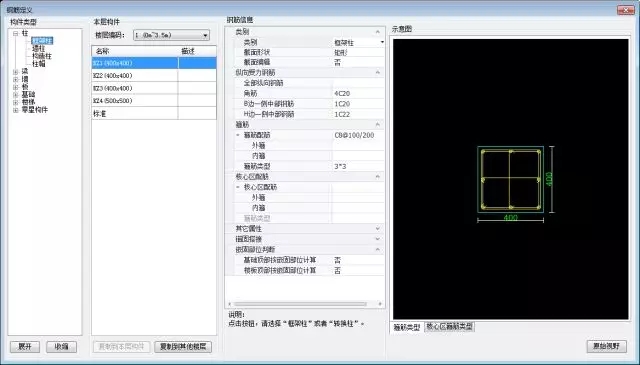The width and height of the screenshot is (640, 365).
Task: Switch to 核心区箍筋类型 tab
Action: pyautogui.click(x=449, y=327)
